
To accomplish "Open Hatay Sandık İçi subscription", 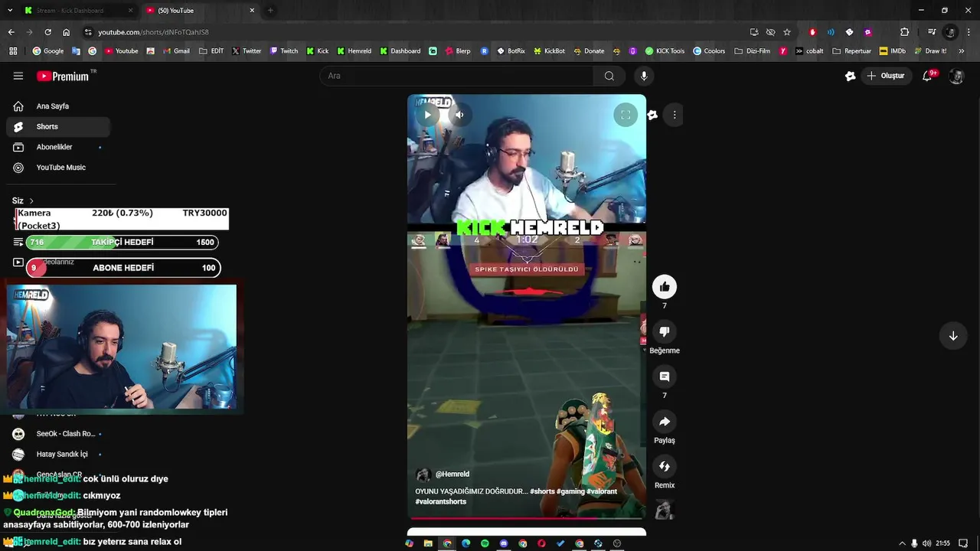I will coord(58,455).
